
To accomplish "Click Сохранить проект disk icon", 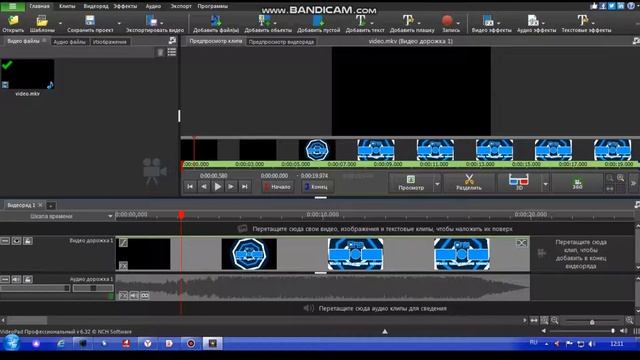I will click(x=90, y=20).
